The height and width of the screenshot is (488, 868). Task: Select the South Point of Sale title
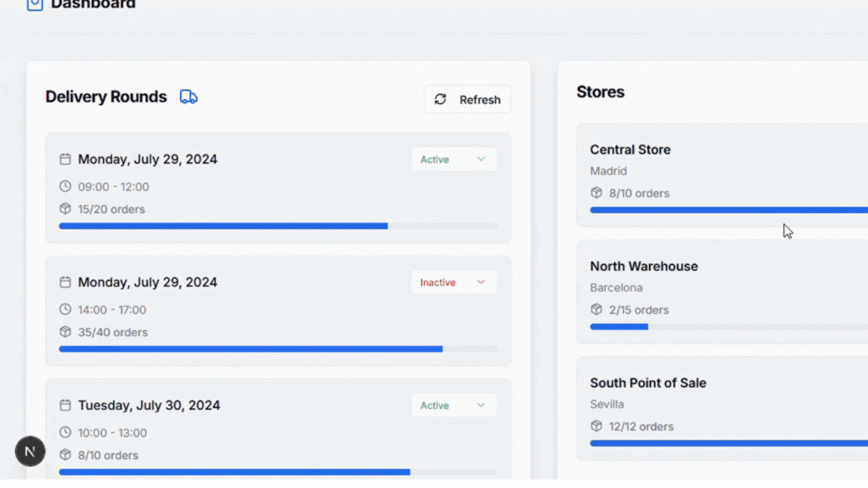(x=648, y=383)
